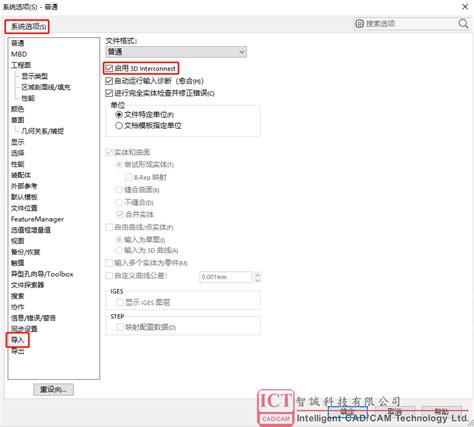Open the 文件格式 dropdown
Screen dimensions: 474x427
176,52
